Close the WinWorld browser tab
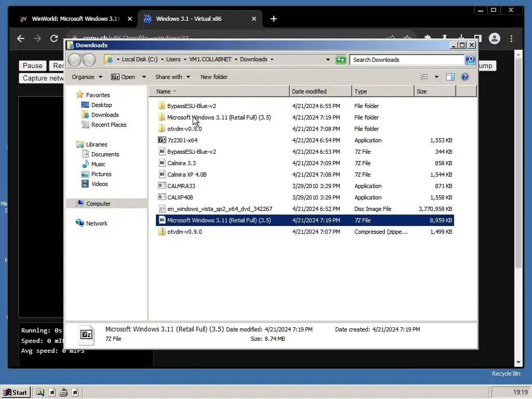The image size is (532, 399). (129, 19)
